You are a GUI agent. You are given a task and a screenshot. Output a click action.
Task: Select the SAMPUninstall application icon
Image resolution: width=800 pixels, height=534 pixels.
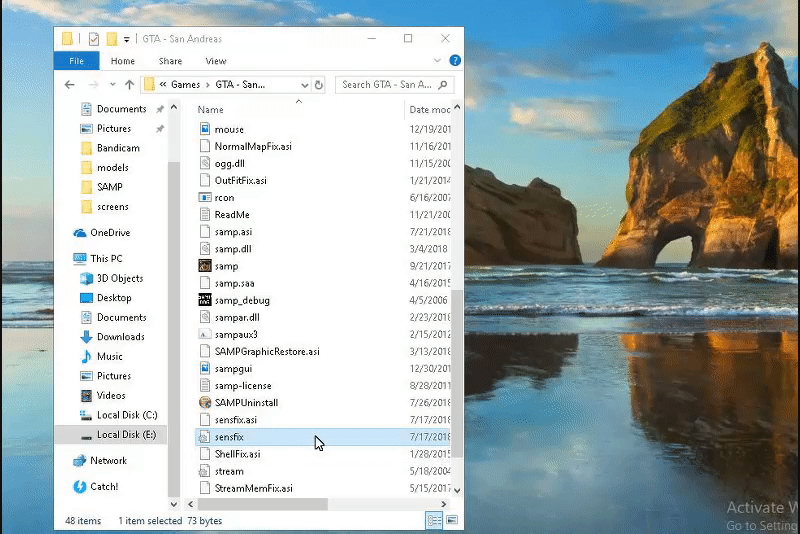point(205,402)
